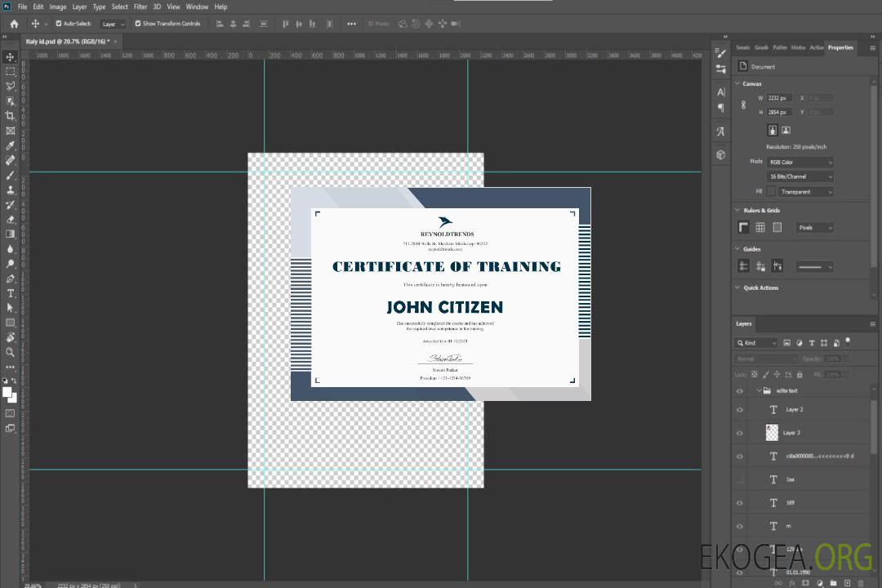Show hidden '1aa' text layer
Screen dimensions: 882x588
(740, 479)
